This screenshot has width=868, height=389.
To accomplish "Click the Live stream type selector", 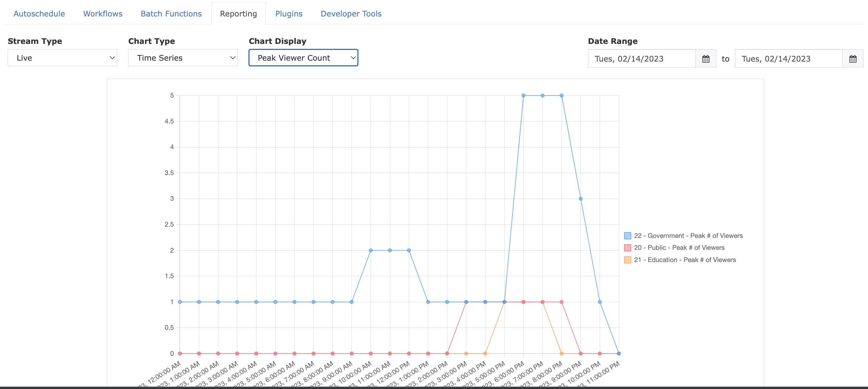I will click(63, 58).
